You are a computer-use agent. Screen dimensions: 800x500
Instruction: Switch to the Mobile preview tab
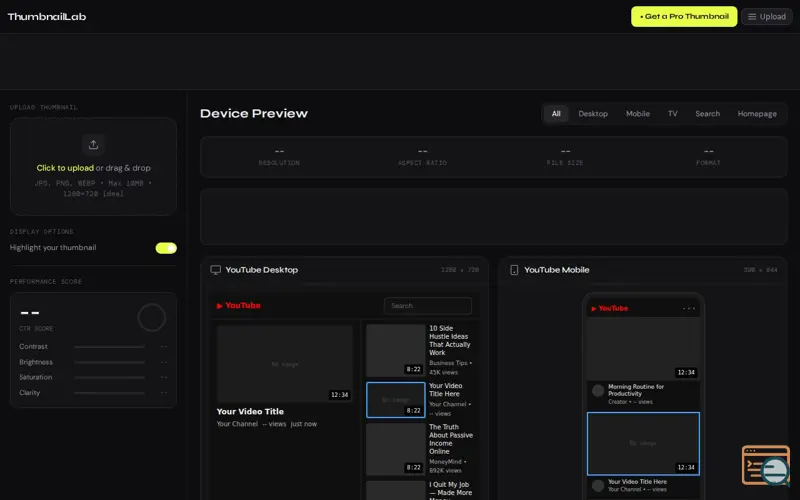pos(638,114)
